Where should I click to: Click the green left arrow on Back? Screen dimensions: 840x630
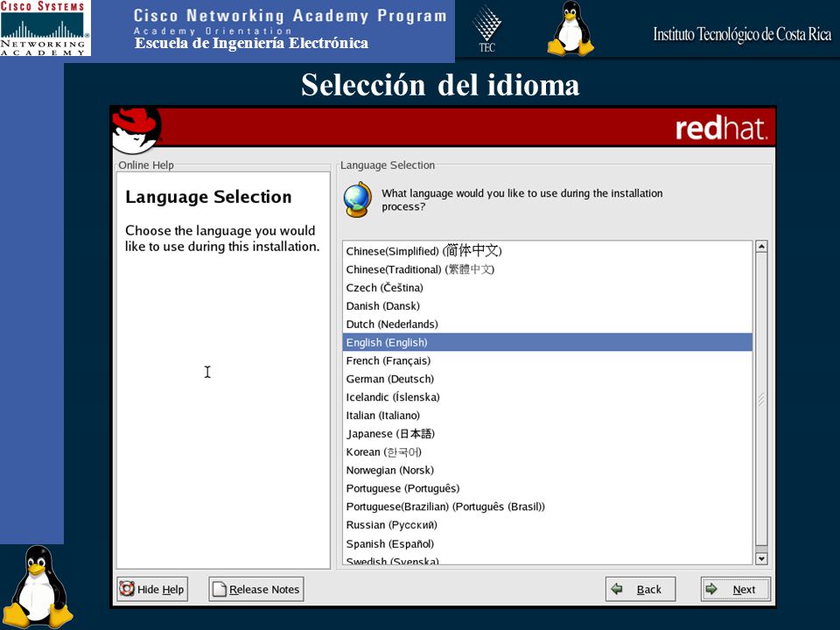pyautogui.click(x=617, y=589)
